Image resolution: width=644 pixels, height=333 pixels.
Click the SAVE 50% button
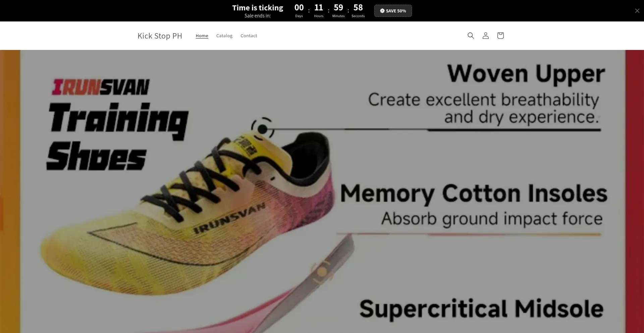point(393,11)
